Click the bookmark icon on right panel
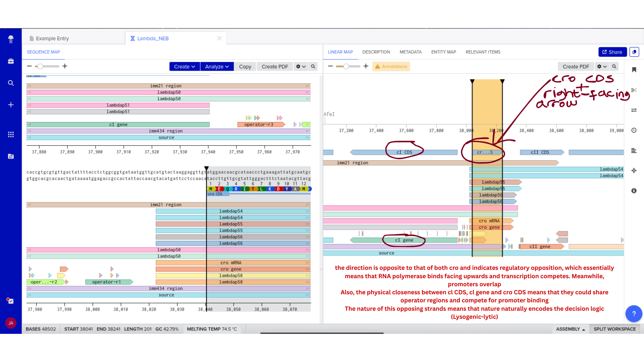 click(x=634, y=70)
